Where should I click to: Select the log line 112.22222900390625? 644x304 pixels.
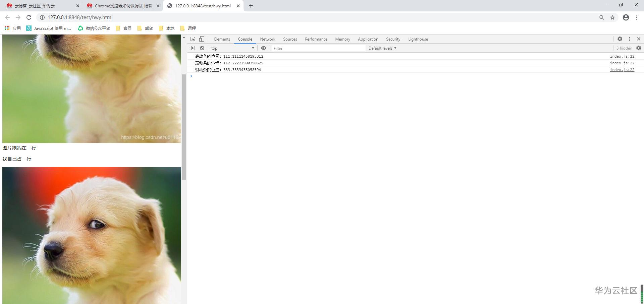tap(229, 63)
